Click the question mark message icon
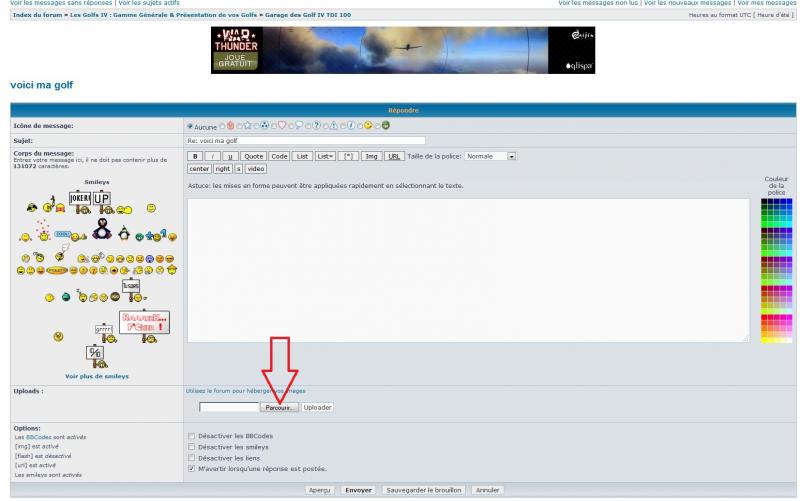The height and width of the screenshot is (501, 800). pos(316,126)
